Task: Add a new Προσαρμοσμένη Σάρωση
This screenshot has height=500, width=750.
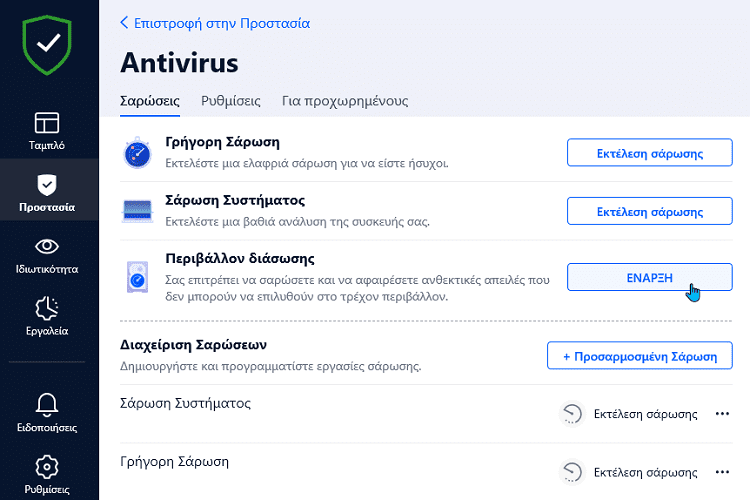Action: coord(640,356)
